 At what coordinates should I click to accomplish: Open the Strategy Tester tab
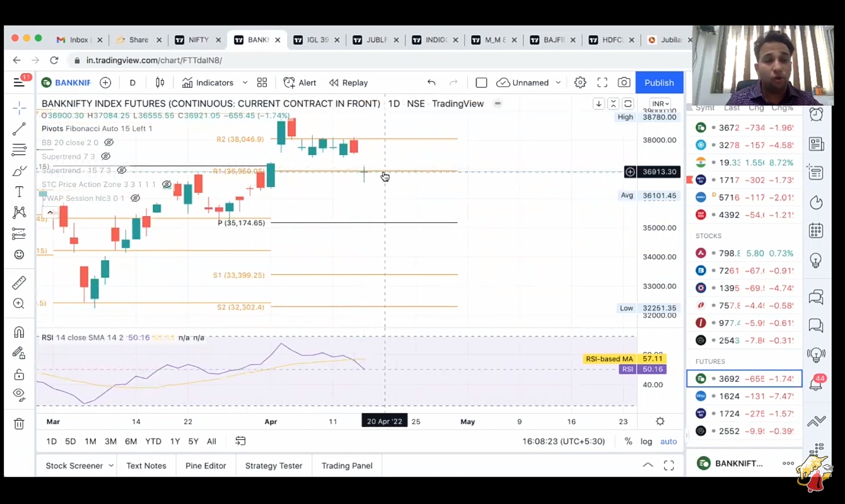coord(274,466)
